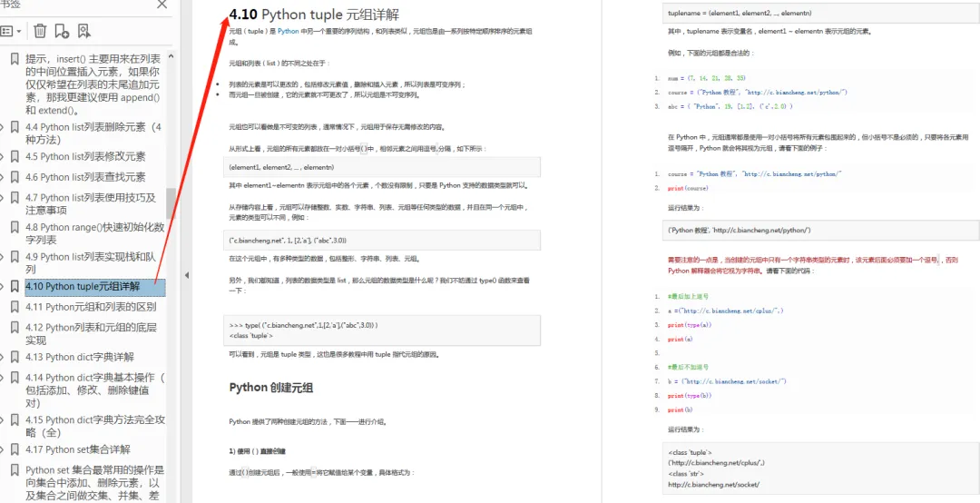Screen dimensions: 980x503
Task: Open bookmark 4.12 Python列表和元组的底层实现
Action: [92, 333]
